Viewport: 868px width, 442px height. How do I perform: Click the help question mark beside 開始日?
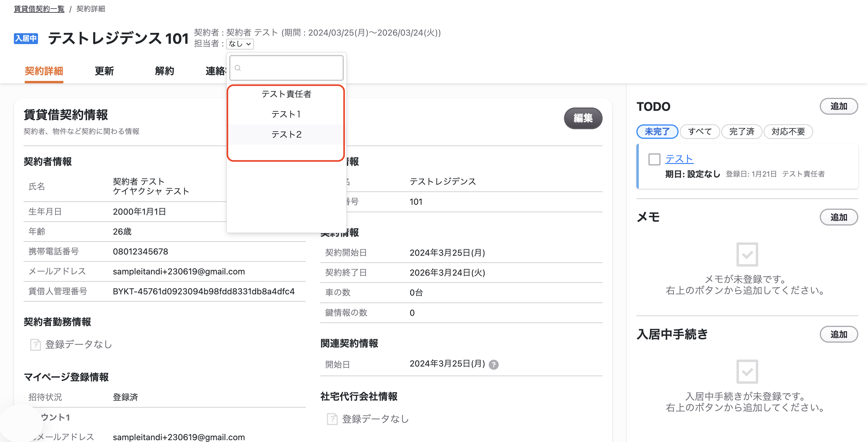click(494, 365)
